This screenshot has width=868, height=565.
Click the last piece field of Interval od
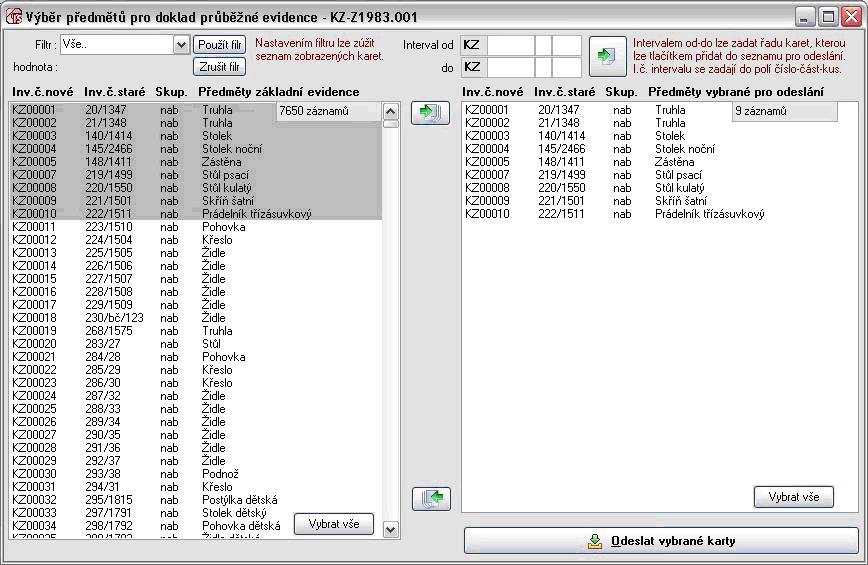point(566,45)
